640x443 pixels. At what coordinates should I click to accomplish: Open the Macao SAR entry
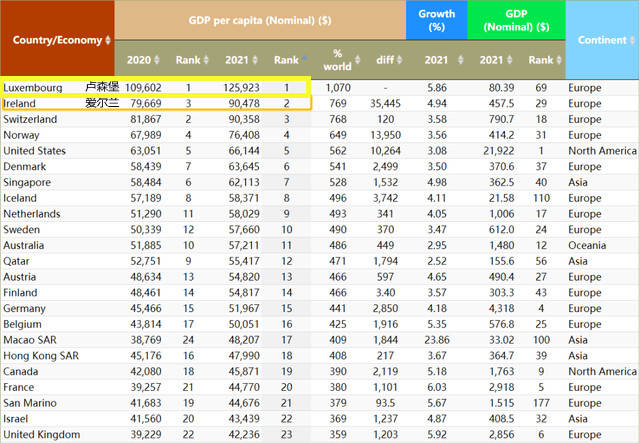(31, 340)
